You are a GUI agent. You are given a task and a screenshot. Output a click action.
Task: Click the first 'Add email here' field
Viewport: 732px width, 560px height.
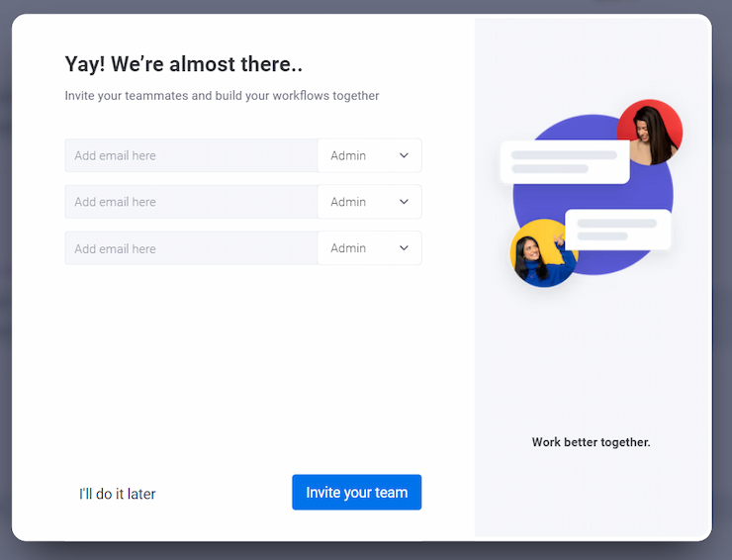pyautogui.click(x=191, y=155)
